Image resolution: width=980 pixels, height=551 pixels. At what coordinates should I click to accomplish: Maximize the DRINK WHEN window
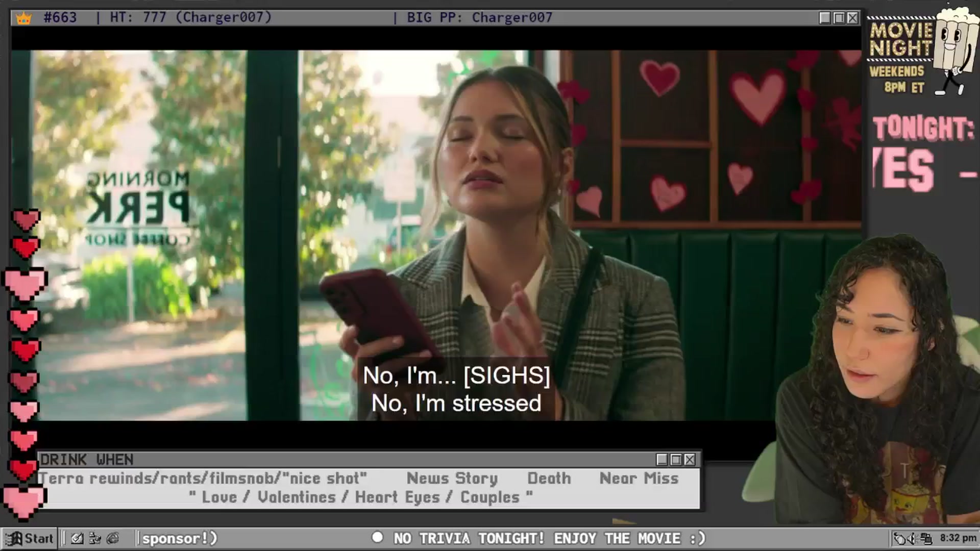pos(676,460)
